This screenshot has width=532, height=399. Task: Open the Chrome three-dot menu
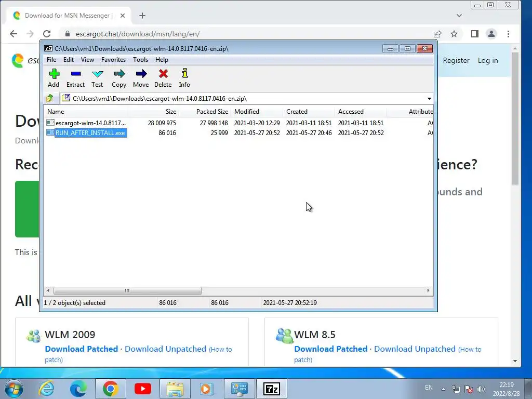pos(508,34)
